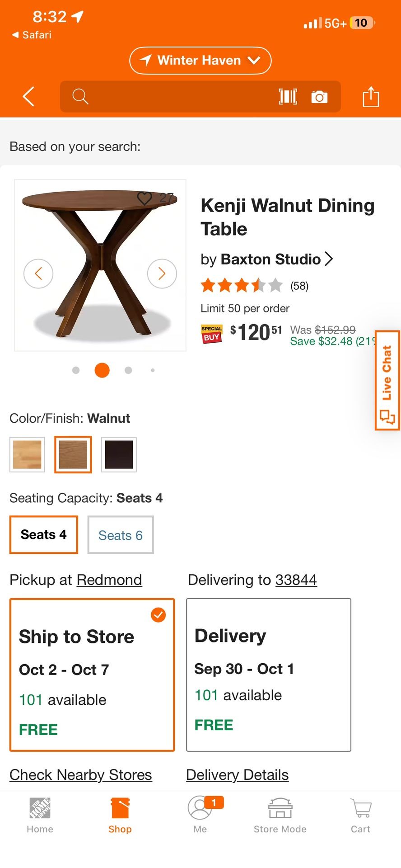Pick the dark espresso color swatch

119,454
